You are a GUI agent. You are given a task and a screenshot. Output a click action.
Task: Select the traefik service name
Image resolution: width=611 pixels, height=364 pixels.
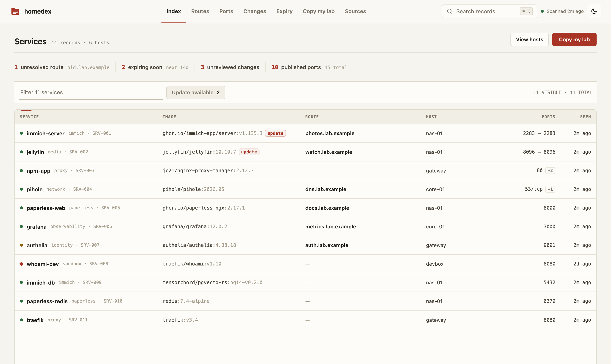35,320
